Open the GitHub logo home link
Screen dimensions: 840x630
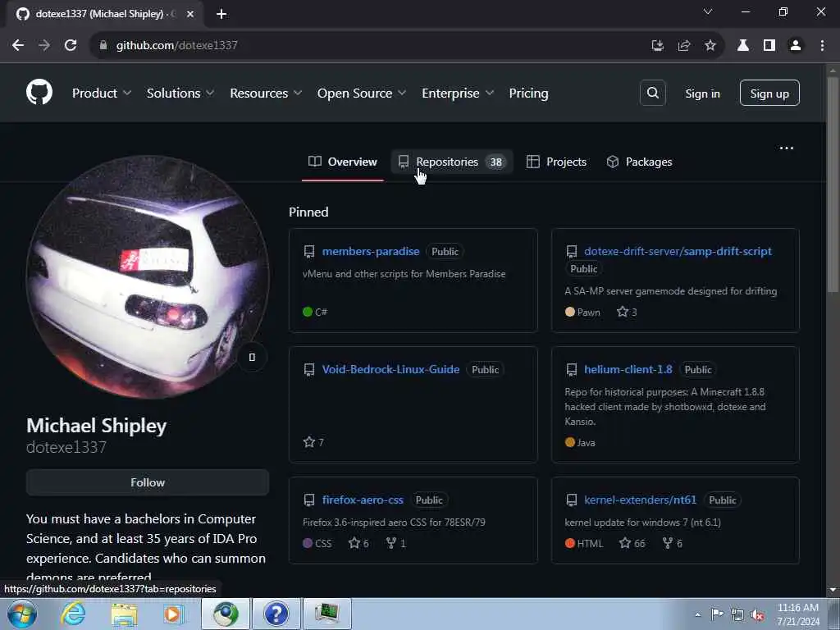[x=39, y=92]
